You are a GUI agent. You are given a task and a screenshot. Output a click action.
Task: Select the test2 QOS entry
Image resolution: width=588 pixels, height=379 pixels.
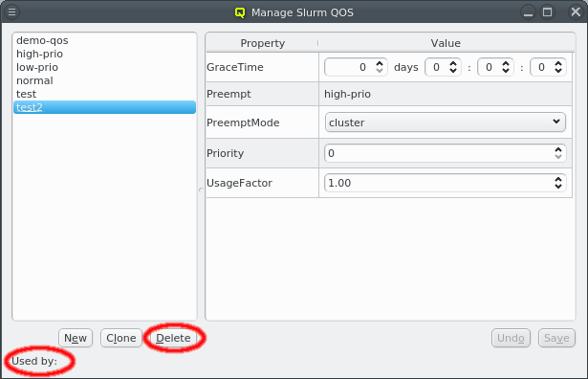click(x=104, y=107)
